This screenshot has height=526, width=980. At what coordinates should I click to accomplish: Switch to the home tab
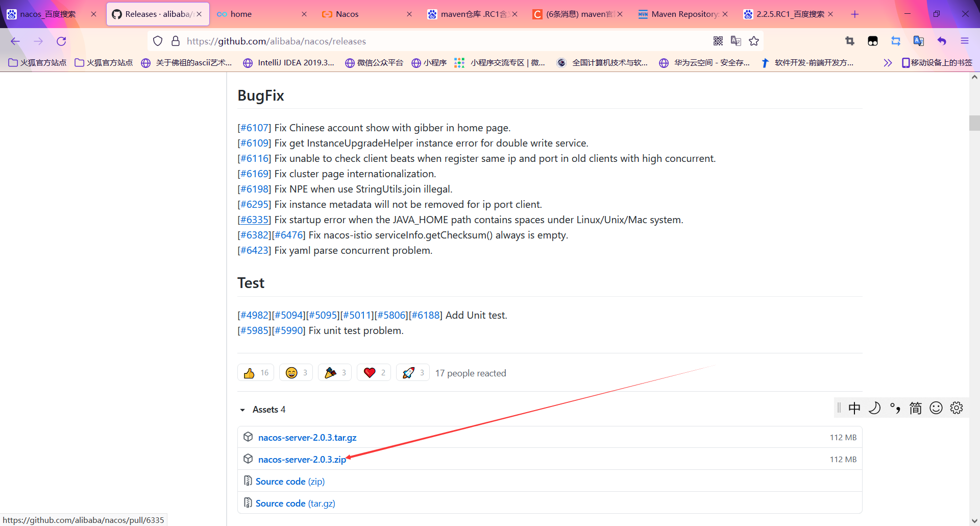[261, 14]
